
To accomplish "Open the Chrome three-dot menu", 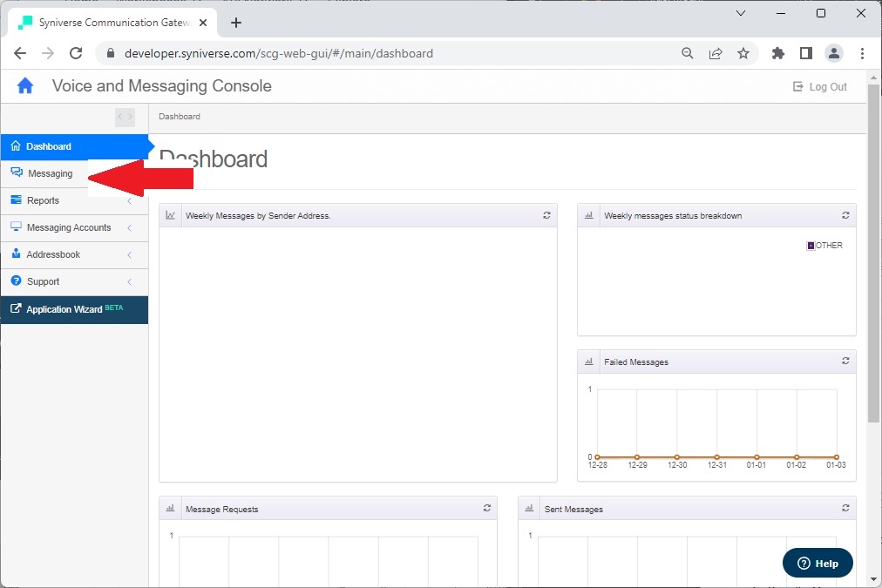I will pos(862,53).
